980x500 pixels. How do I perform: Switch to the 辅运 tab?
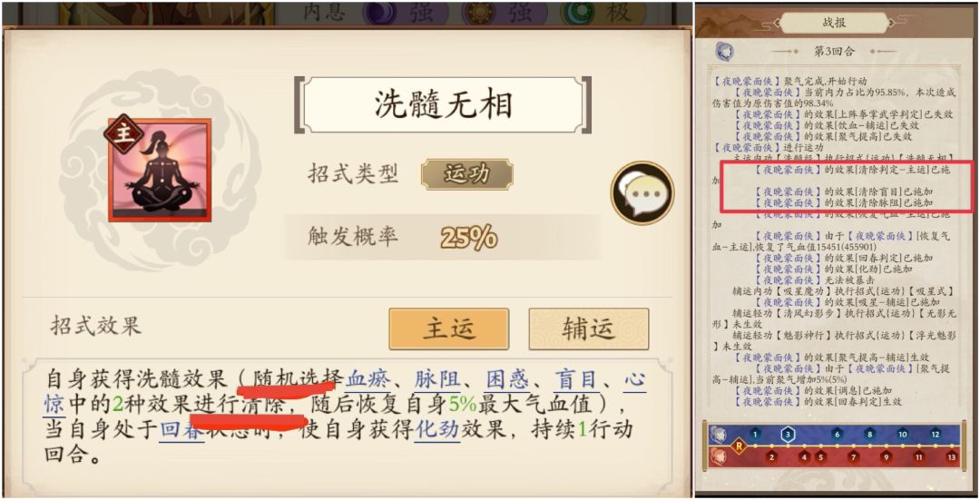pyautogui.click(x=589, y=328)
